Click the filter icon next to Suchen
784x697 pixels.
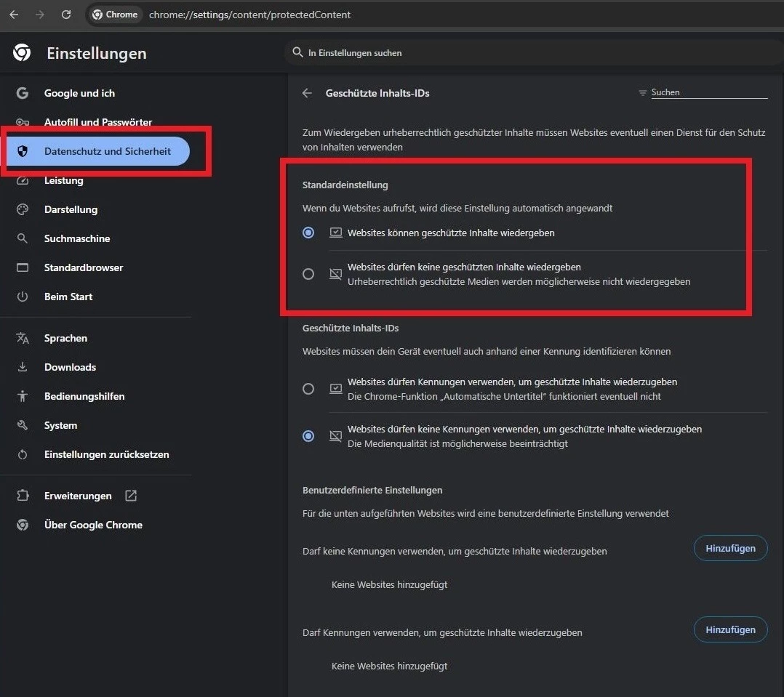pyautogui.click(x=642, y=92)
